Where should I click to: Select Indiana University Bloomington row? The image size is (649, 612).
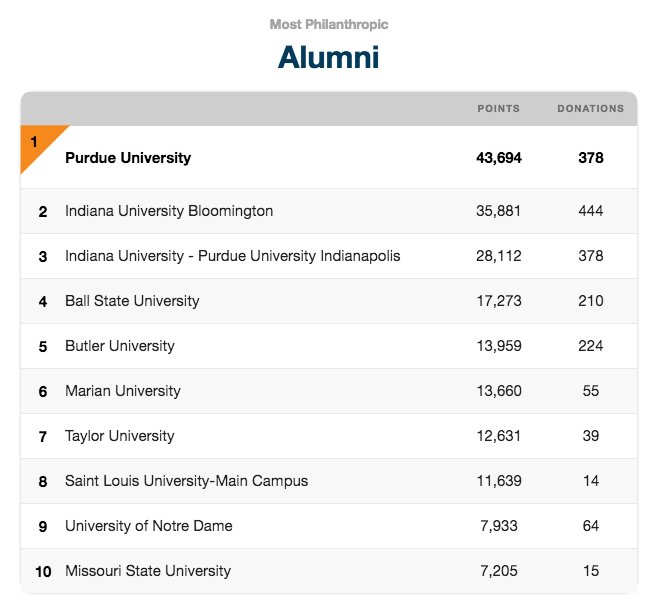[x=329, y=211]
